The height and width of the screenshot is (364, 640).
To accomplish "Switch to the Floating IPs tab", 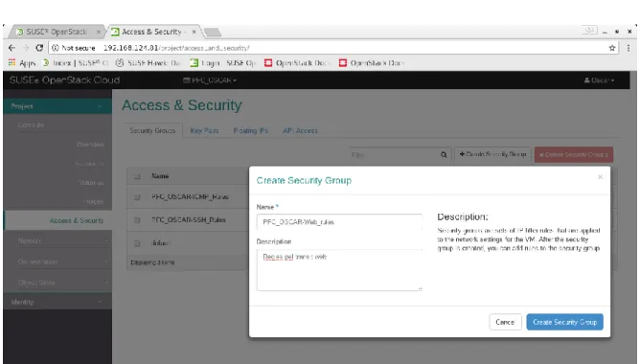I will [251, 130].
